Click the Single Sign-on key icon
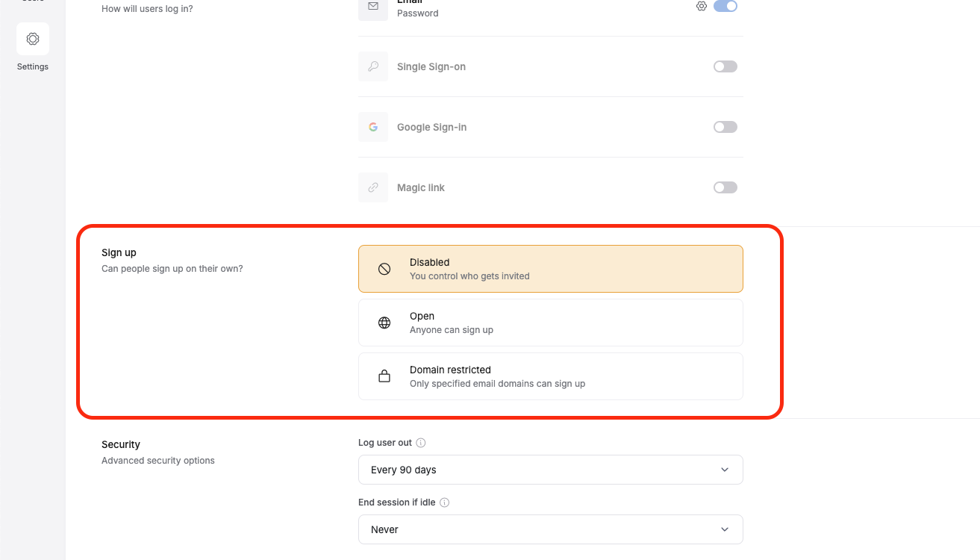Screen dimensions: 980x560 click(372, 66)
